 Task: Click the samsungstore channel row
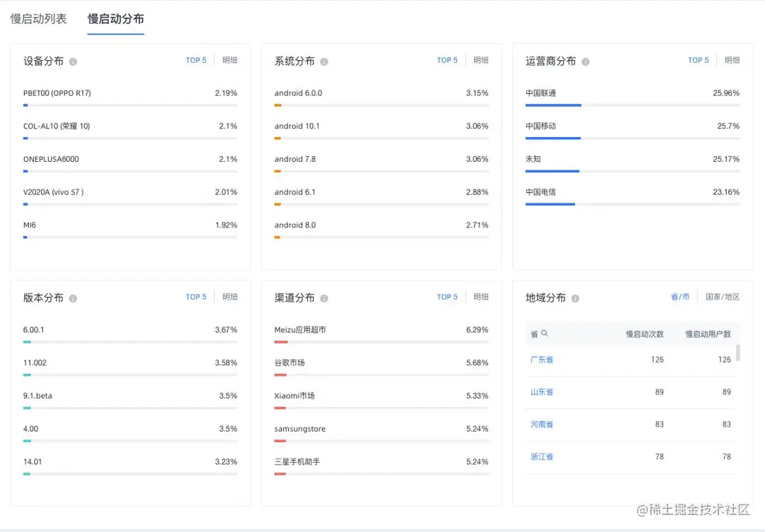click(x=381, y=433)
